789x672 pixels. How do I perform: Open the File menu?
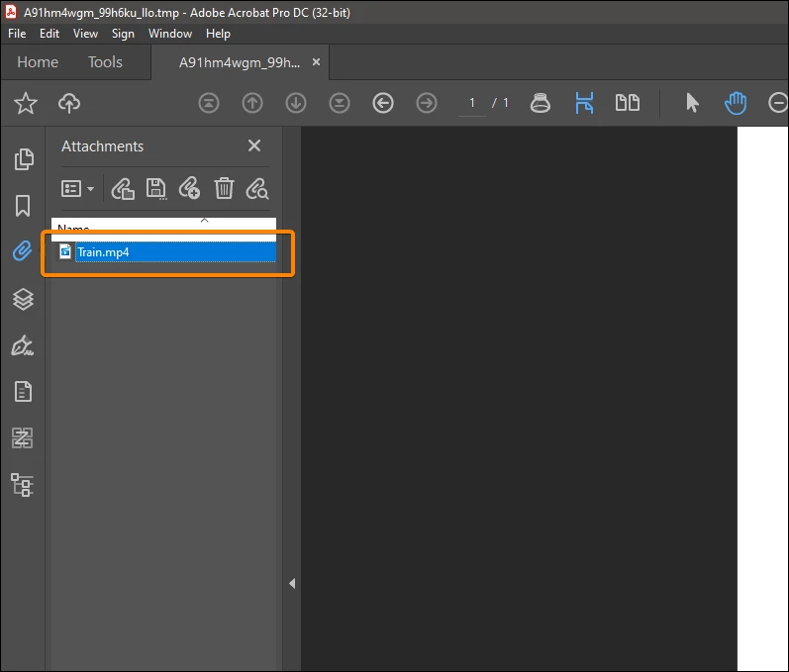pos(17,34)
